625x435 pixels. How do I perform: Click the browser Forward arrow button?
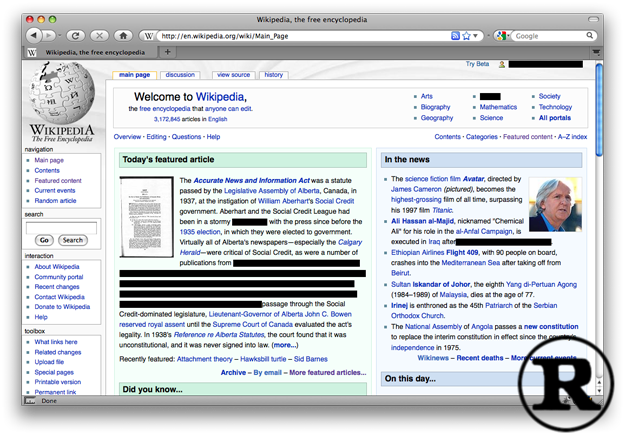pyautogui.click(x=48, y=35)
